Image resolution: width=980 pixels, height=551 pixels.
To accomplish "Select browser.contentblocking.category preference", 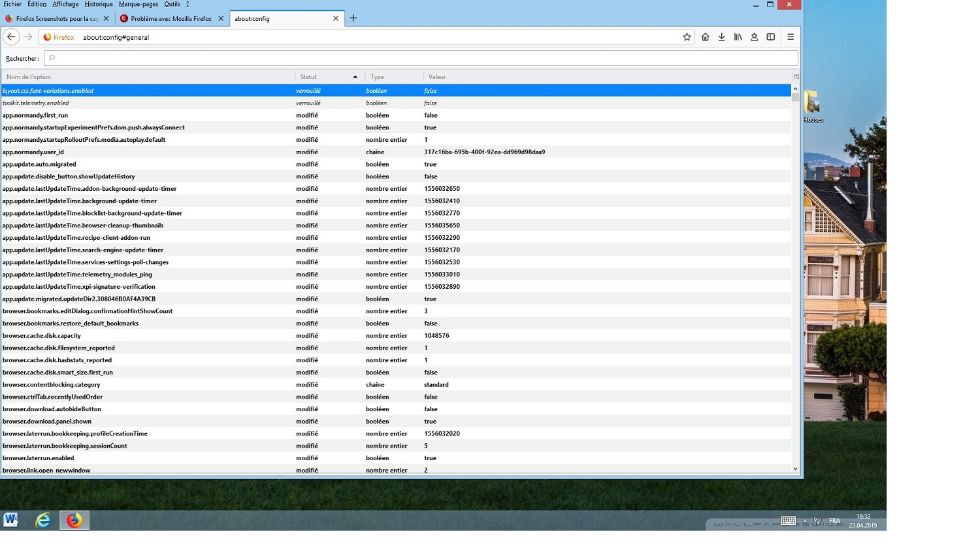I will click(x=396, y=384).
